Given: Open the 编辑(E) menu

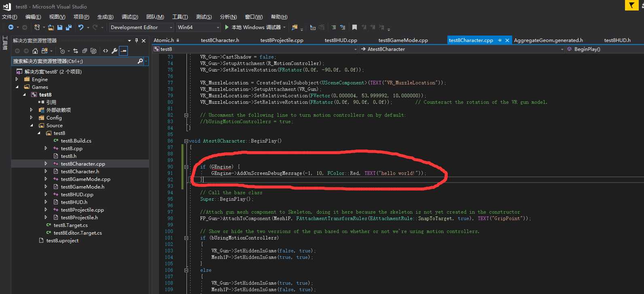Looking at the screenshot, I should (33, 17).
